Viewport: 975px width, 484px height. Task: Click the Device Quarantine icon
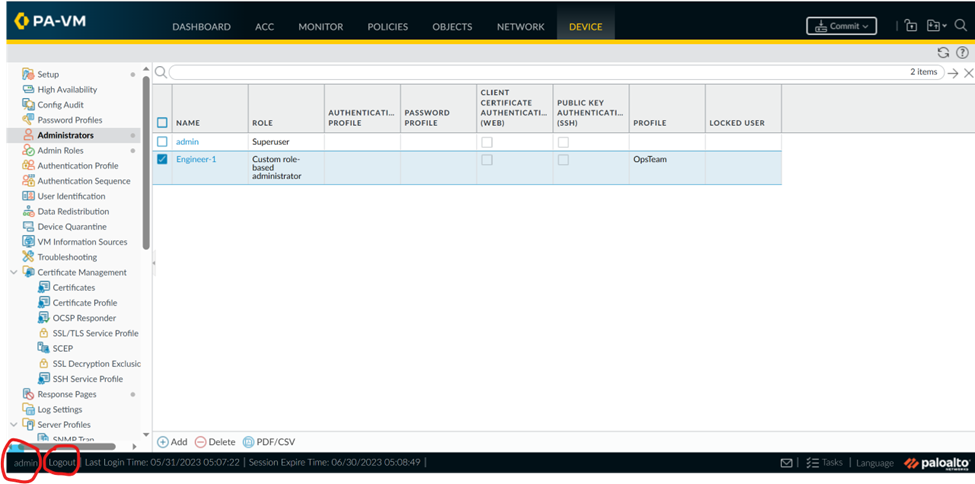(28, 226)
